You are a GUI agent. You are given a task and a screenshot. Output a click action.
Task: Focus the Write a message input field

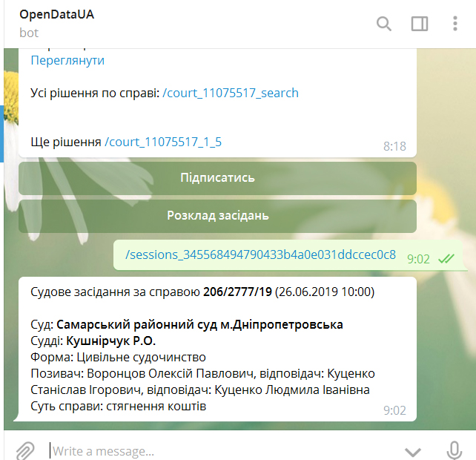[215, 450]
